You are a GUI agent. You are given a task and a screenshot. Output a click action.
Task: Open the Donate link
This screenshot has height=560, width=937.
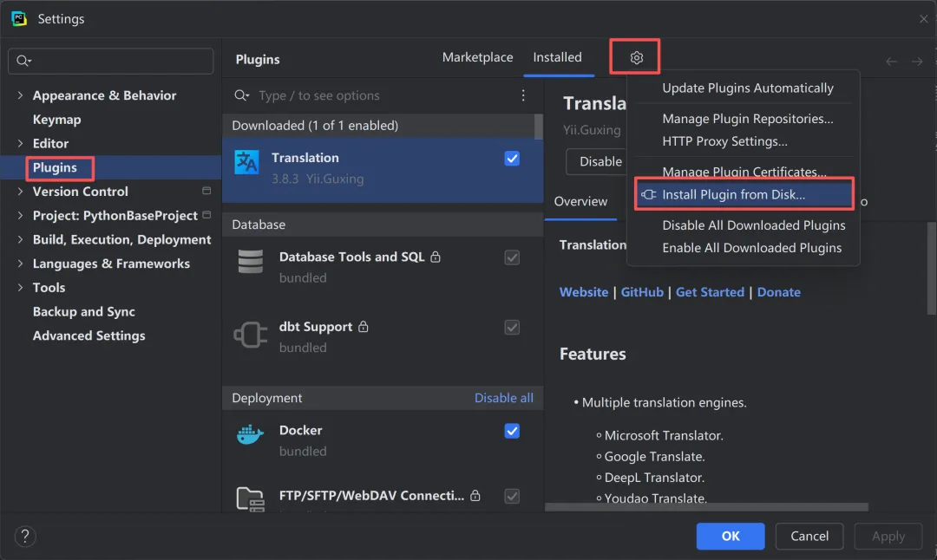[778, 292]
